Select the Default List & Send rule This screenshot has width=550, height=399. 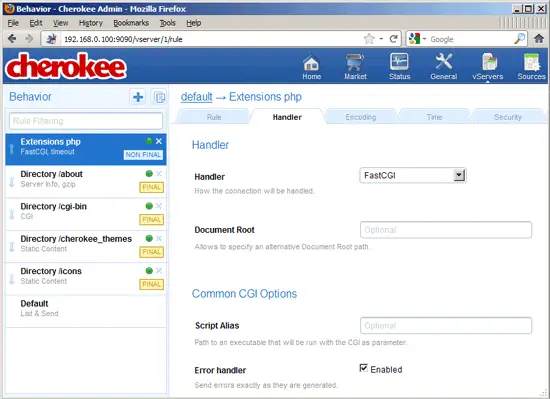86,311
